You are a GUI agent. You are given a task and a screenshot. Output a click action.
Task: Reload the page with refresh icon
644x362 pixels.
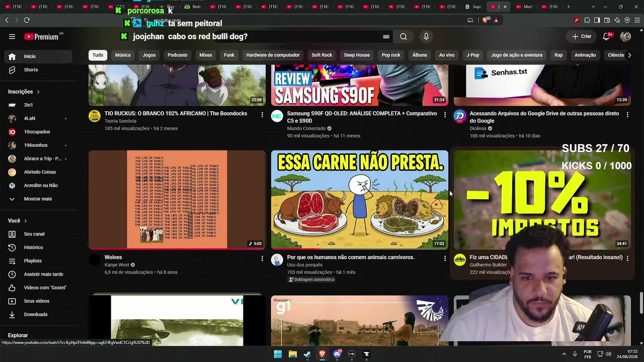pos(27,20)
